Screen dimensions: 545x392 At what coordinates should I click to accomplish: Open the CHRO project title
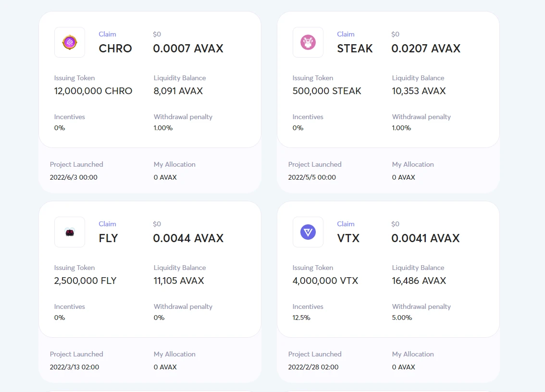click(115, 49)
